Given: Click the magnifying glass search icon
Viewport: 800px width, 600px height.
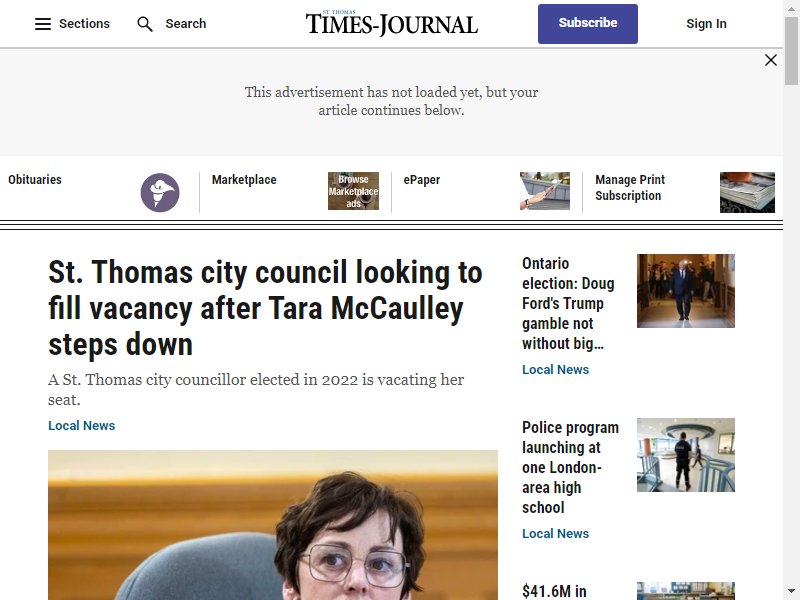Looking at the screenshot, I should (x=145, y=24).
